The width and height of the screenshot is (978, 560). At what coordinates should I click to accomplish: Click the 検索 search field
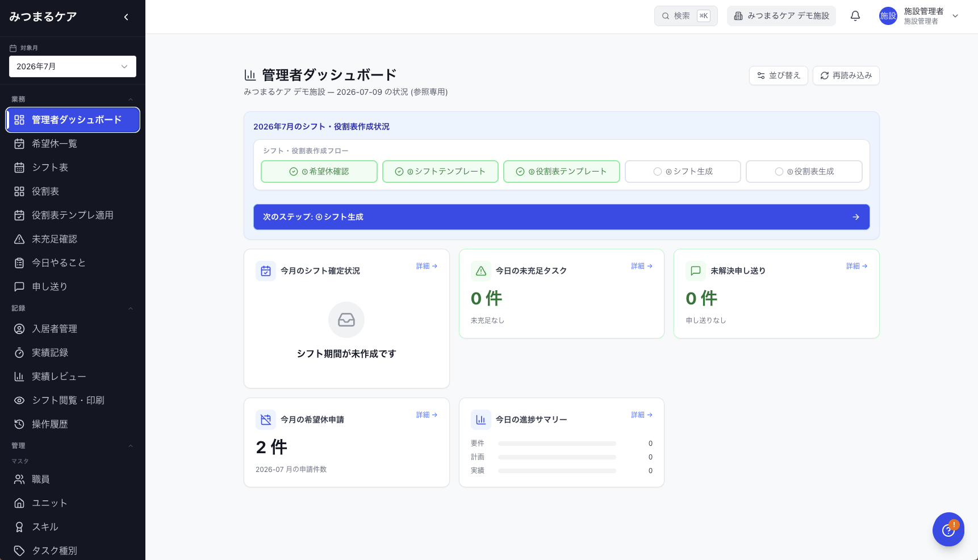pyautogui.click(x=686, y=16)
